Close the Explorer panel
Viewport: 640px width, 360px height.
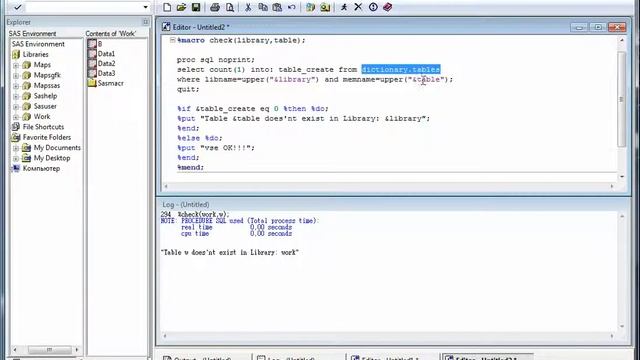tap(145, 22)
